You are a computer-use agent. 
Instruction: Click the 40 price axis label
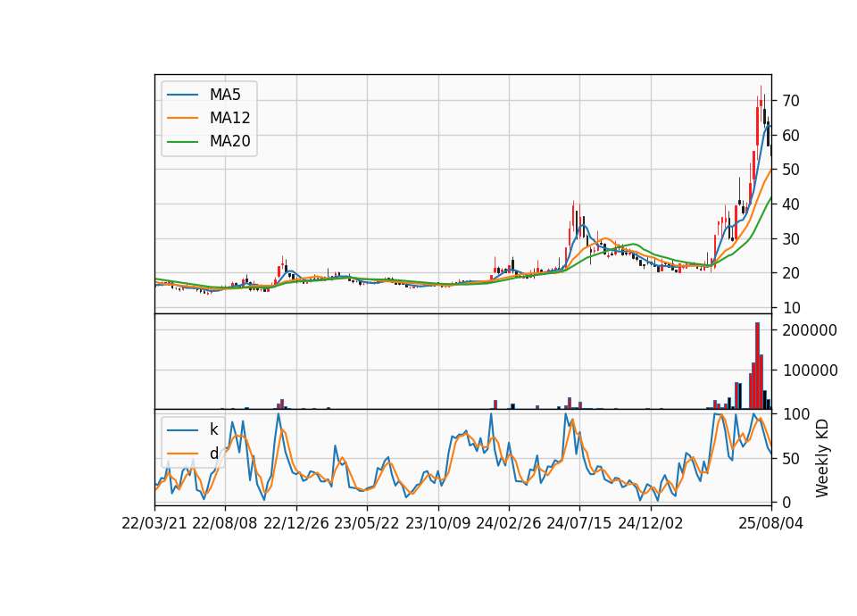coord(791,204)
